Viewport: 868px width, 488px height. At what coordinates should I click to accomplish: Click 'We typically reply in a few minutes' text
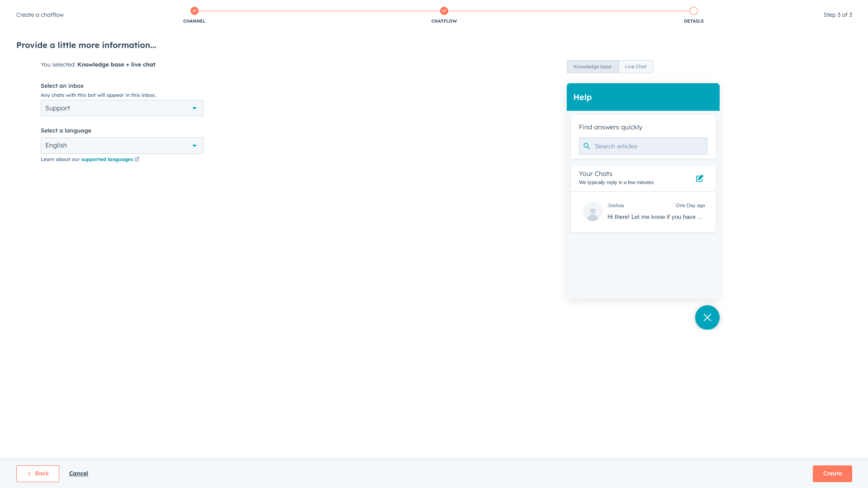coord(616,182)
